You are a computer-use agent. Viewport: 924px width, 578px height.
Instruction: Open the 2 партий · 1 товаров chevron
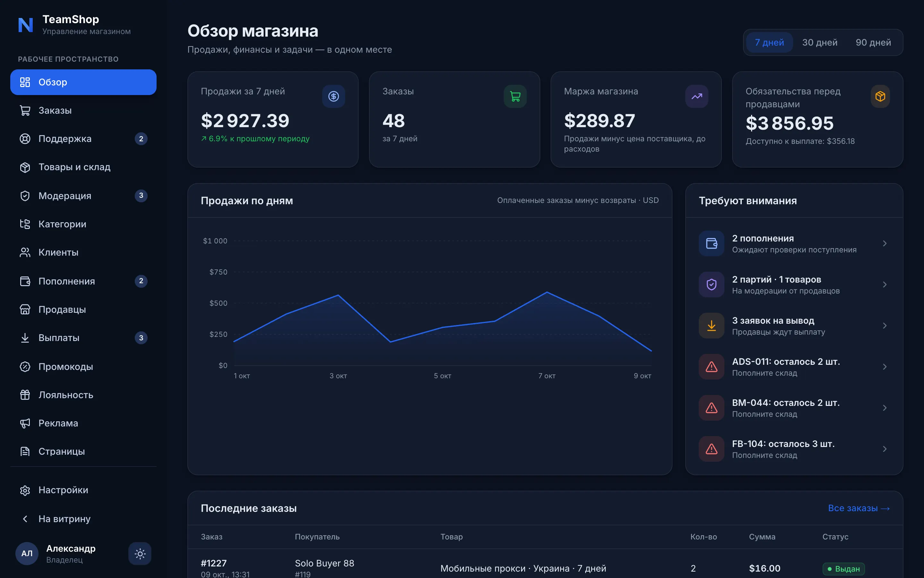click(x=885, y=285)
